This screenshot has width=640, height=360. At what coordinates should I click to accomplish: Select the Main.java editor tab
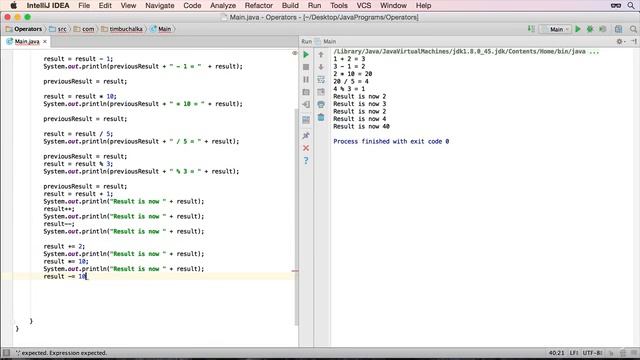[27, 42]
